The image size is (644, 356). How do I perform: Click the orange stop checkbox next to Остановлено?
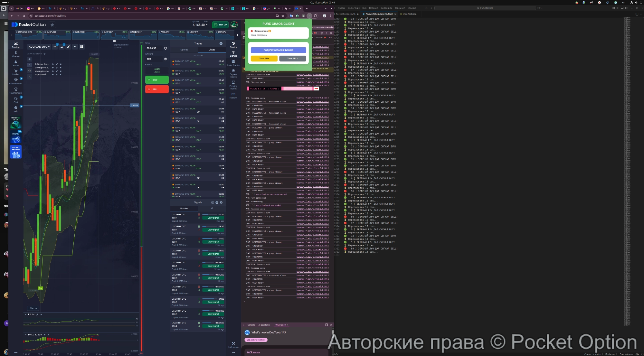tap(270, 31)
